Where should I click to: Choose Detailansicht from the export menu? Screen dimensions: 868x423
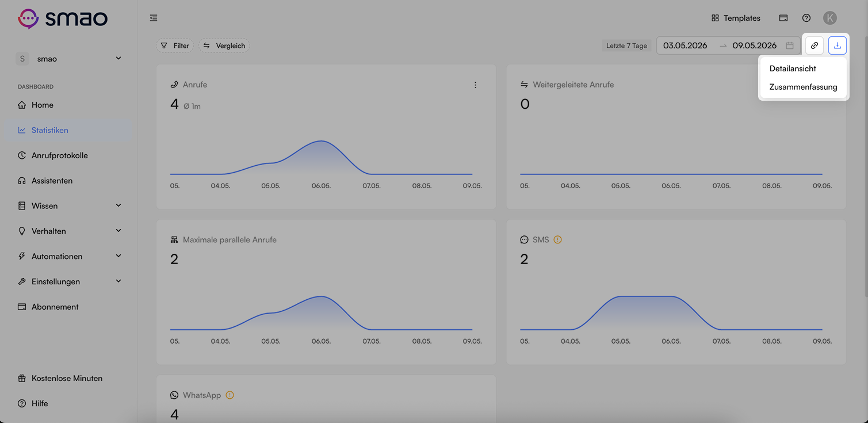[x=803, y=68]
